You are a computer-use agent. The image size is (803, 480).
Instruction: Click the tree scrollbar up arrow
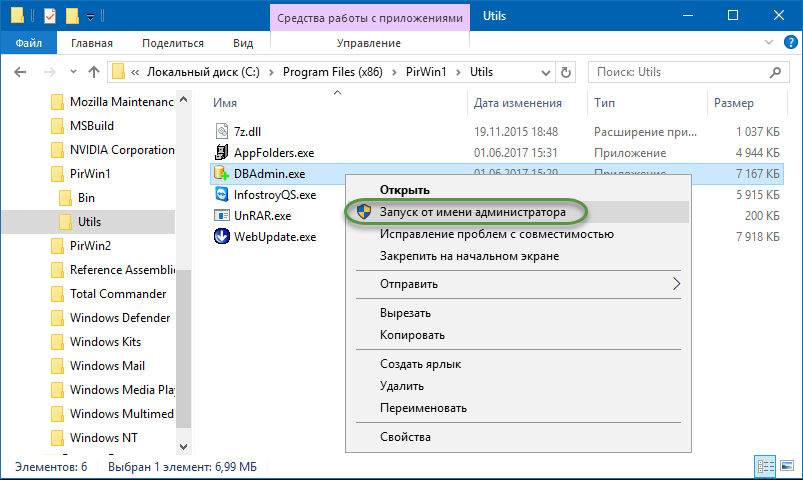(183, 99)
